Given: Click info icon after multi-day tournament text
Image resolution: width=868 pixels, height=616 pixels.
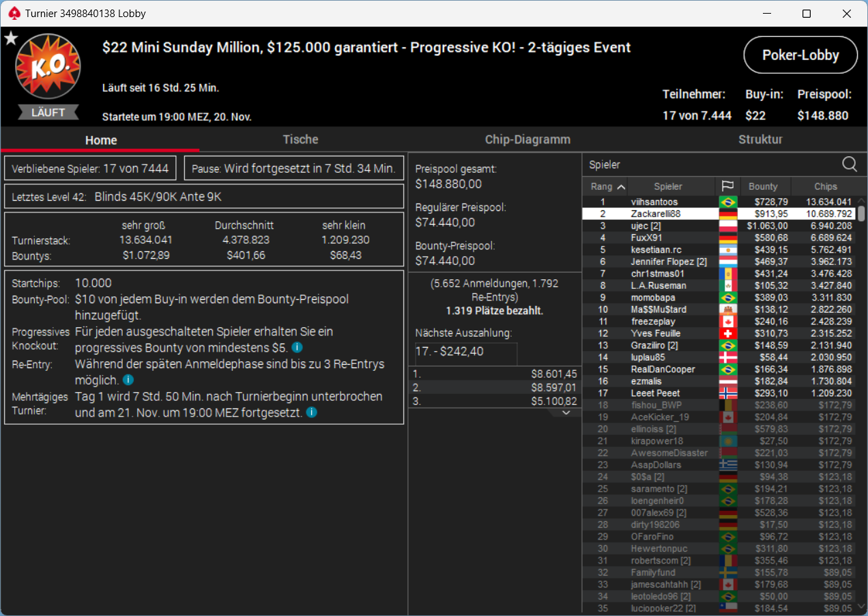Looking at the screenshot, I should 311,412.
